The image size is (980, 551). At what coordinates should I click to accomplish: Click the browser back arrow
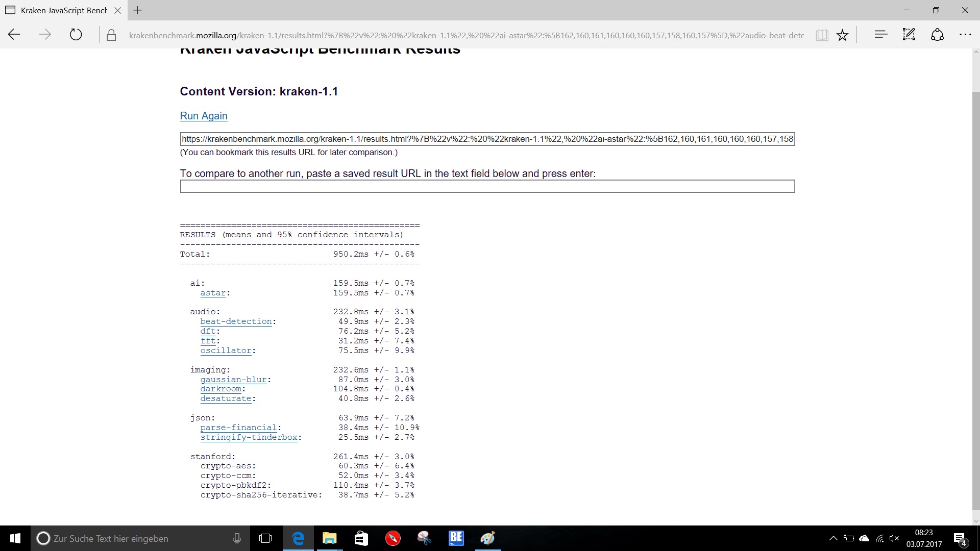click(x=14, y=35)
